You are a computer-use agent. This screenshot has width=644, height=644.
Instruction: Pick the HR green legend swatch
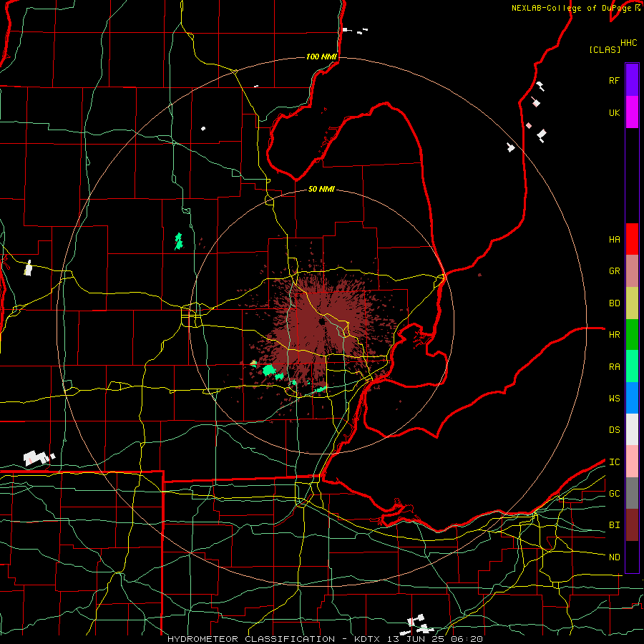tap(632, 335)
